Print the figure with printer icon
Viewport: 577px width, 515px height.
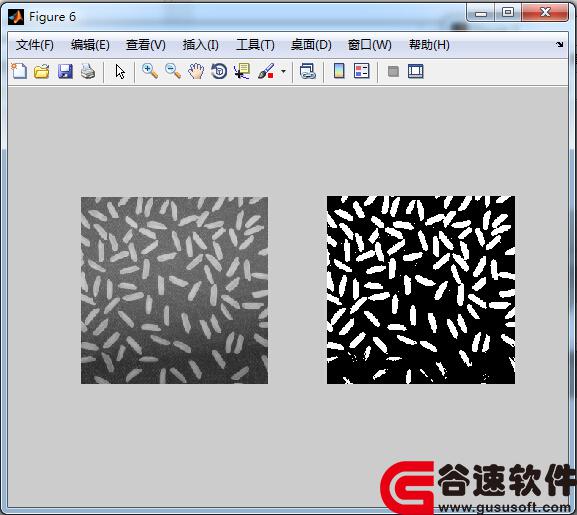coord(88,71)
